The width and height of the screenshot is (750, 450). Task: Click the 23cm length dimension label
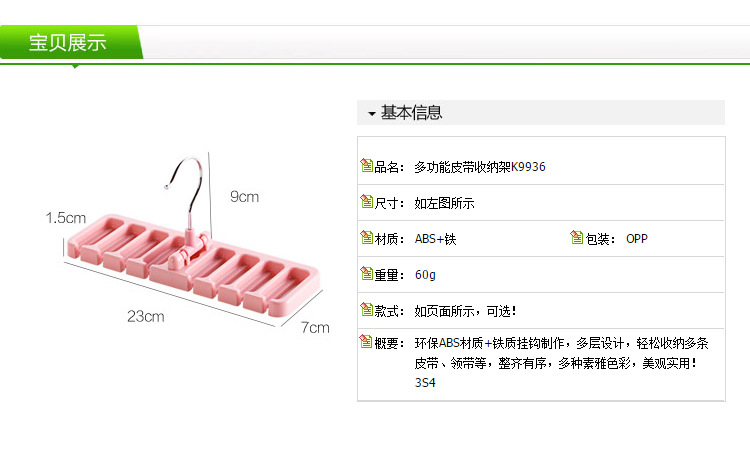pyautogui.click(x=146, y=316)
